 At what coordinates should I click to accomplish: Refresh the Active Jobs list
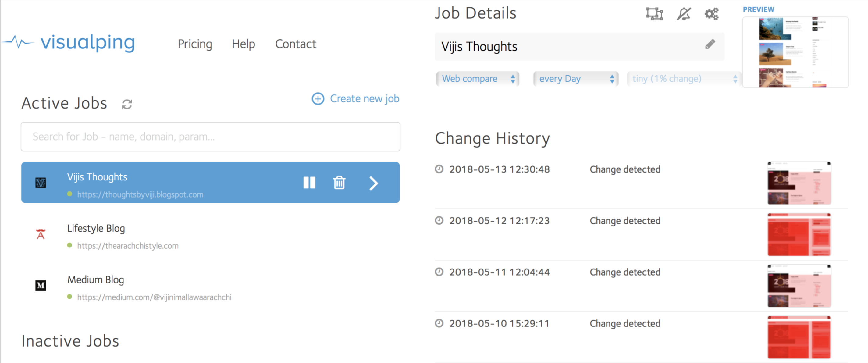click(x=127, y=104)
